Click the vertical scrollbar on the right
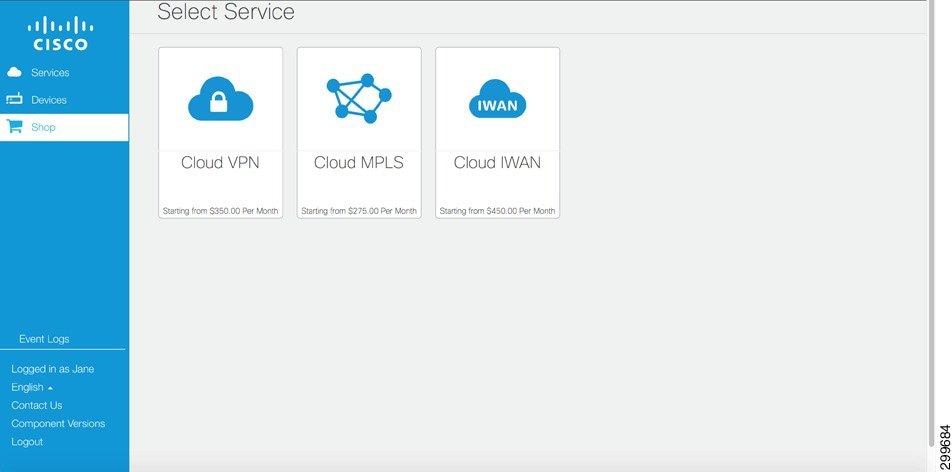The height and width of the screenshot is (472, 952). pos(931,225)
